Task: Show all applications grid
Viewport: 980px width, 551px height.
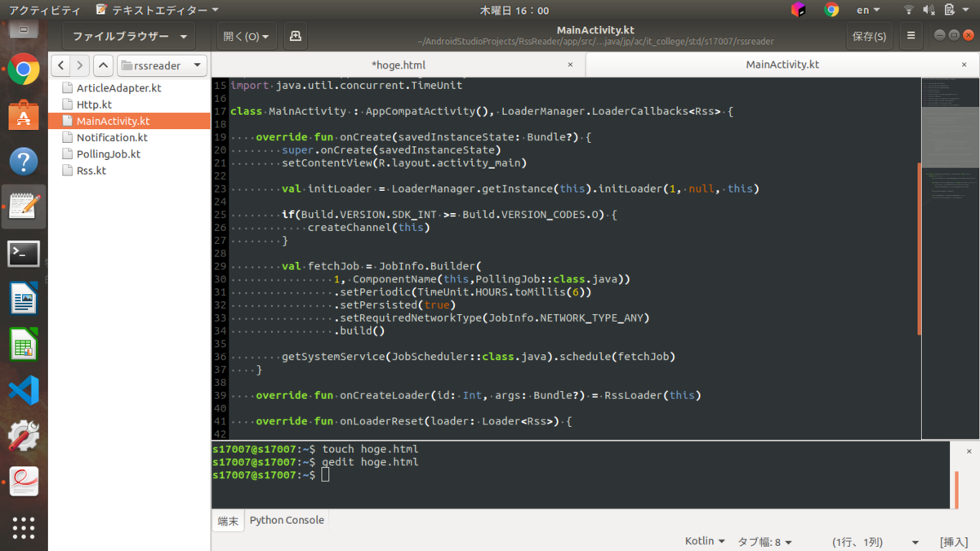Action: coord(24,527)
